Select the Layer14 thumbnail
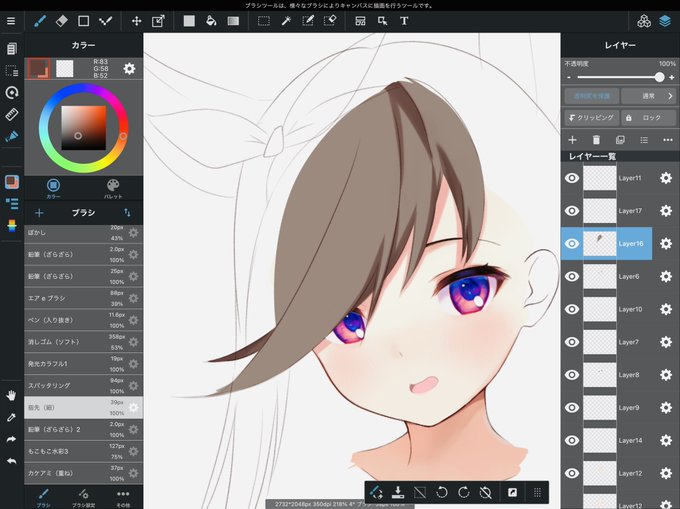The height and width of the screenshot is (509, 680). coord(599,440)
